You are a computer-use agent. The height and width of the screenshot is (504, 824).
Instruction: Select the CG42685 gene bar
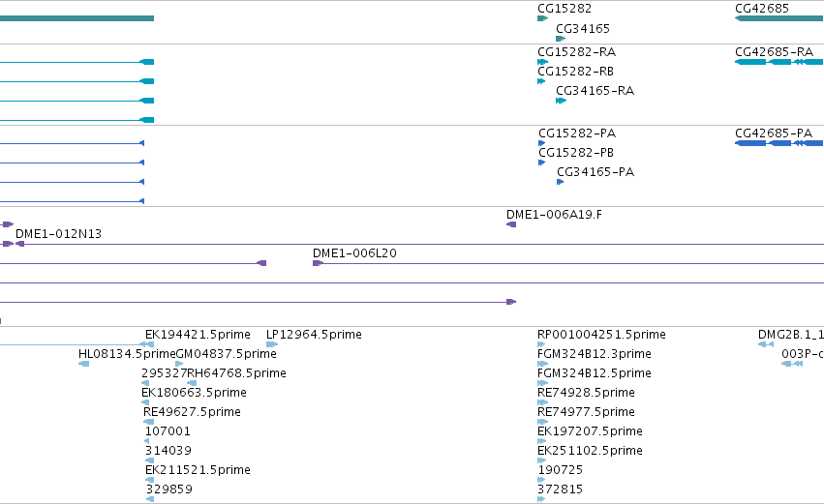click(x=778, y=18)
